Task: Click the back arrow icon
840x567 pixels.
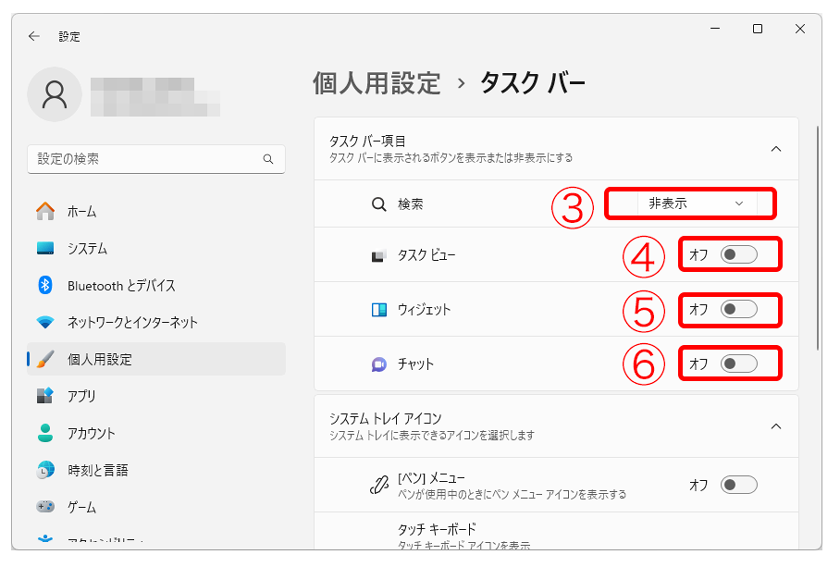Action: click(x=34, y=36)
